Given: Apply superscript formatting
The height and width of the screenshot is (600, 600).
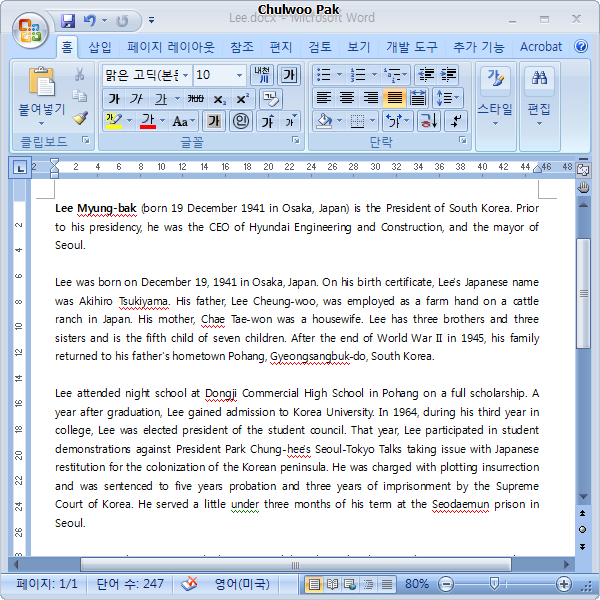Looking at the screenshot, I should click(x=243, y=99).
